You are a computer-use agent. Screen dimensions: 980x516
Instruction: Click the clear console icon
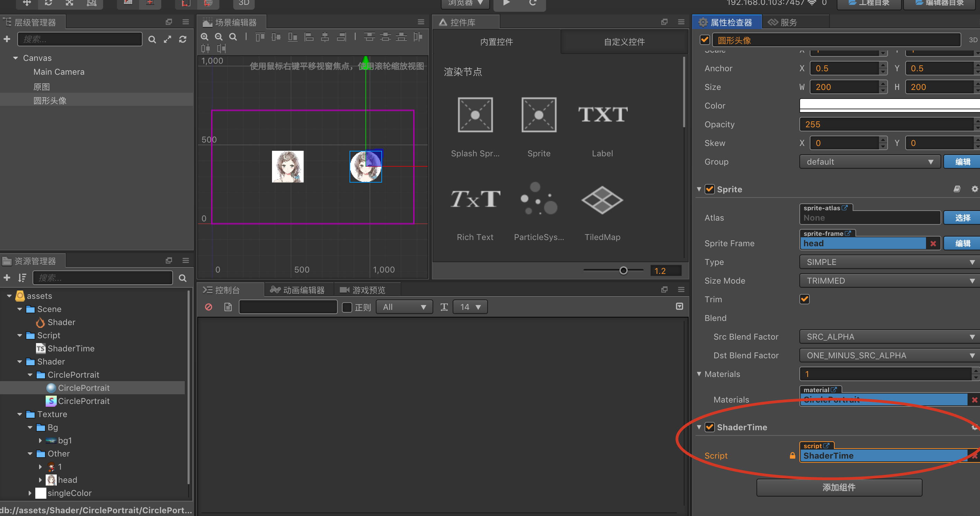208,307
